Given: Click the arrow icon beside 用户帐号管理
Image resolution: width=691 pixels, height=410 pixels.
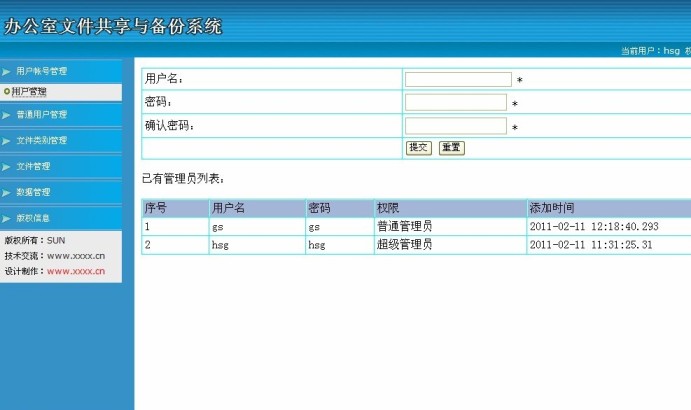Looking at the screenshot, I should click(6, 72).
